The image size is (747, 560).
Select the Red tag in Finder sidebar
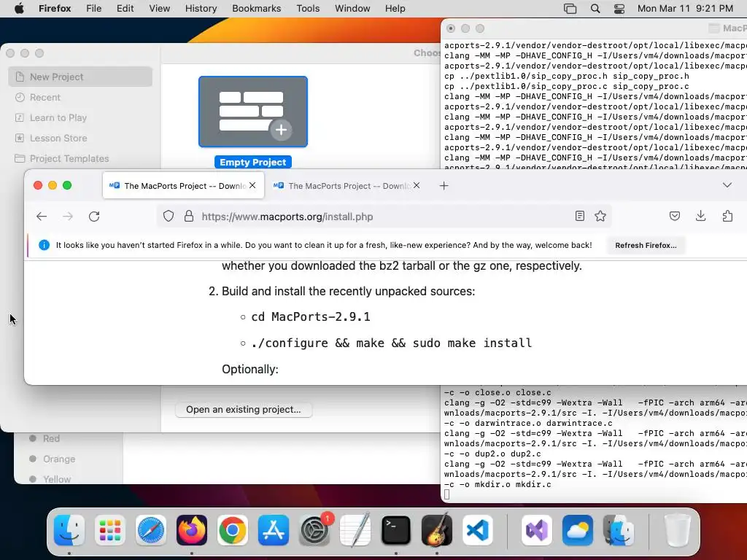coord(51,438)
